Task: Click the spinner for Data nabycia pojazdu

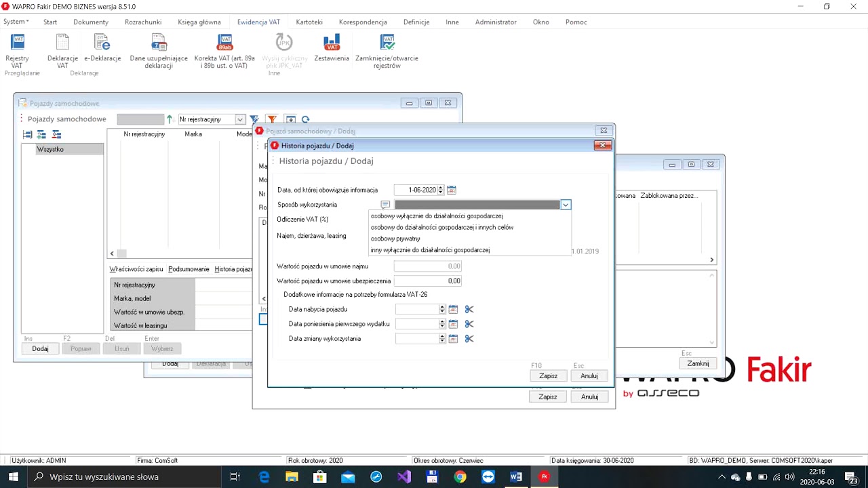Action: pos(442,309)
